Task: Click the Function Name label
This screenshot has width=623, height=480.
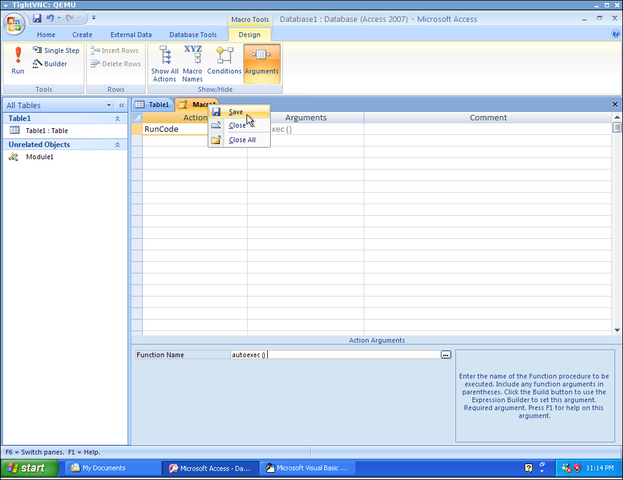Action: [x=160, y=355]
